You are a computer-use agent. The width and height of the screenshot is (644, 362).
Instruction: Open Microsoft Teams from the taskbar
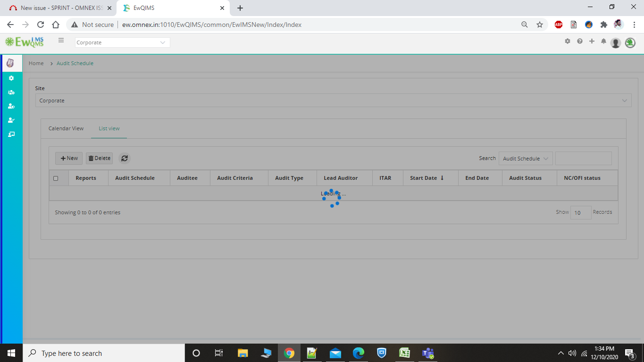pos(428,353)
